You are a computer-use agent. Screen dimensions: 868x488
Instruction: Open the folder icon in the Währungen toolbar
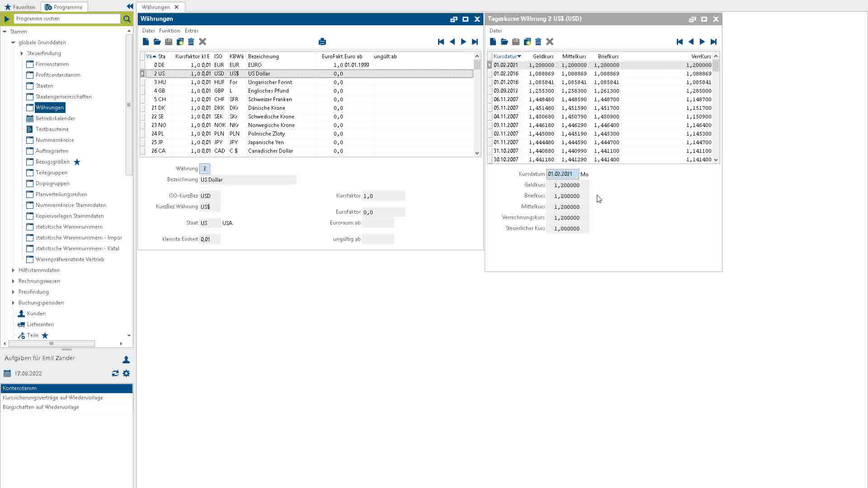click(x=157, y=42)
